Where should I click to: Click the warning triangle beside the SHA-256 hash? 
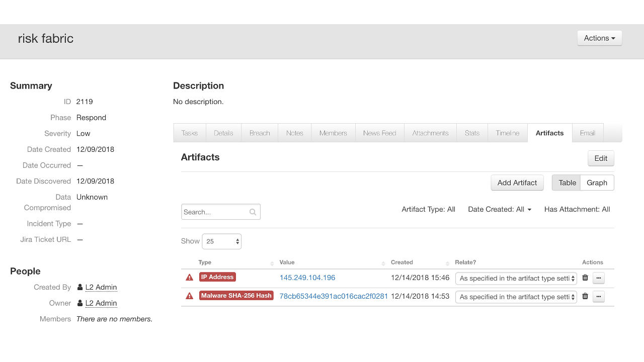tap(189, 296)
